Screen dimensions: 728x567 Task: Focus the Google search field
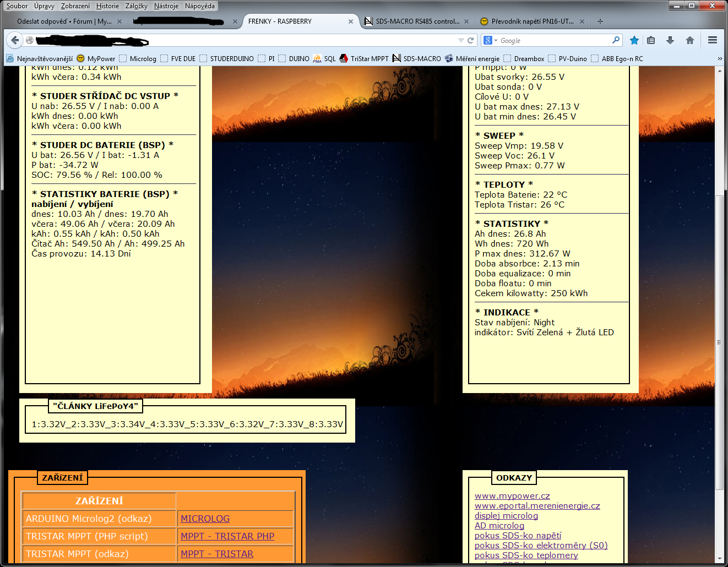(x=553, y=40)
